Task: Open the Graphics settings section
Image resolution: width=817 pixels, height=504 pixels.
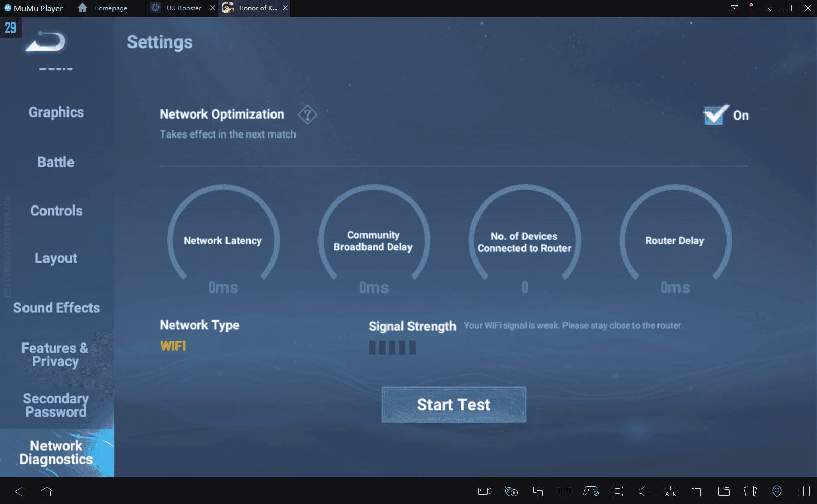Action: (x=56, y=112)
